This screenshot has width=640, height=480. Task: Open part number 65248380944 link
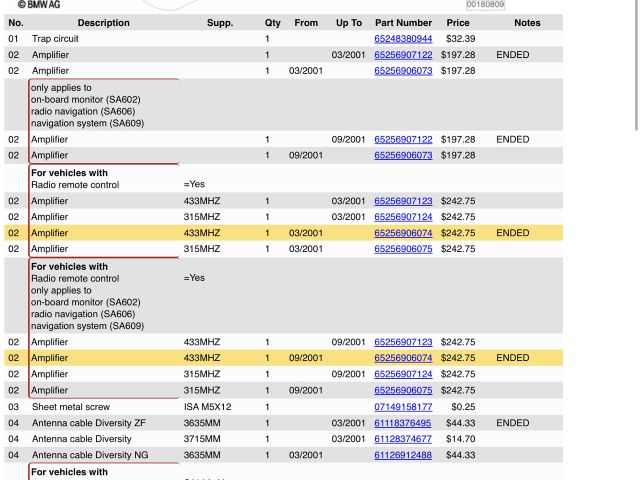[x=403, y=39]
